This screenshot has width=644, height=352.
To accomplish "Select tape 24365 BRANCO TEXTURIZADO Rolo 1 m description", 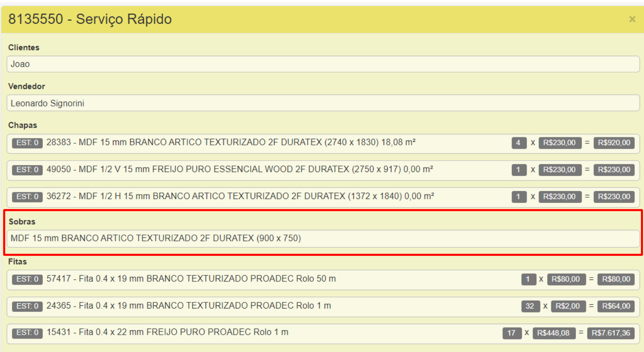I will pos(189,305).
